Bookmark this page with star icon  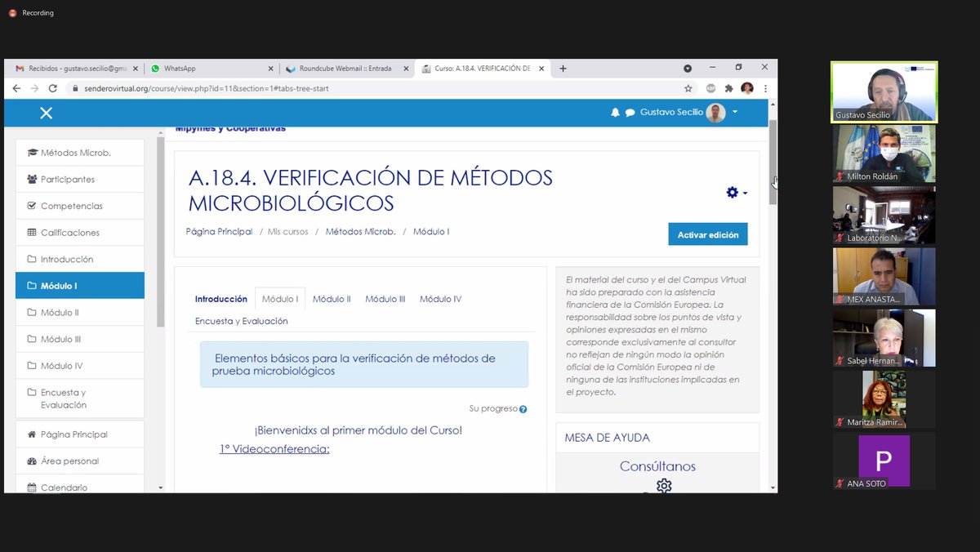[688, 88]
